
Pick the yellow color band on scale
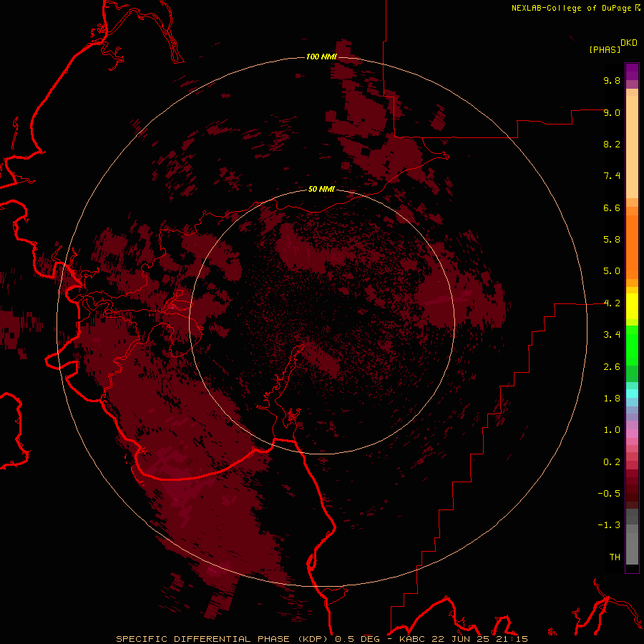click(x=632, y=306)
